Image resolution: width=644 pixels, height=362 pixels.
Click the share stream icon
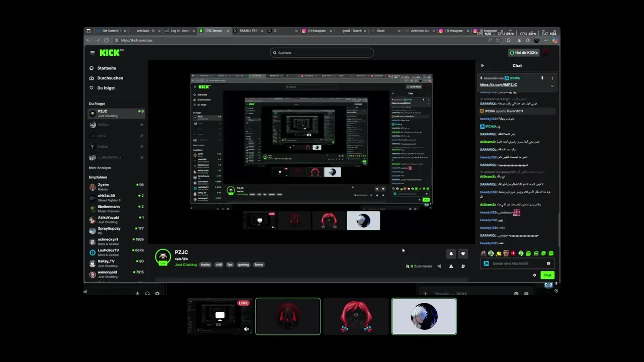coord(439,266)
